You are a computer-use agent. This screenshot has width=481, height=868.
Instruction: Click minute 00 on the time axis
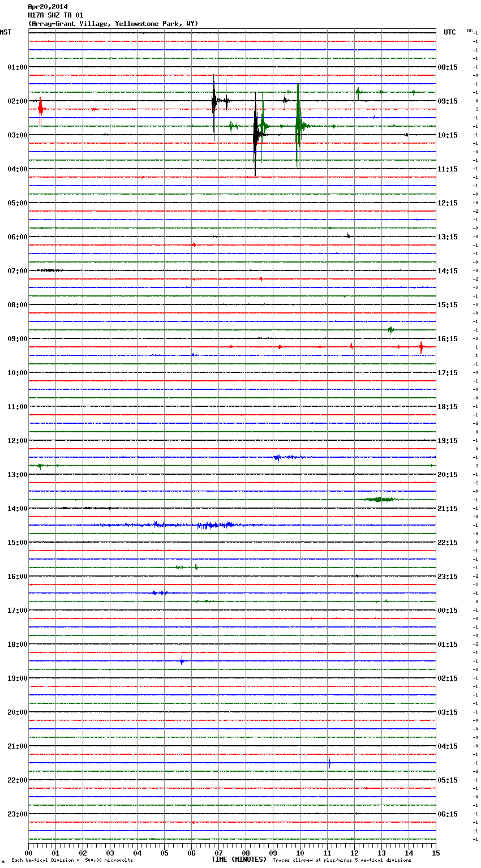tap(28, 853)
